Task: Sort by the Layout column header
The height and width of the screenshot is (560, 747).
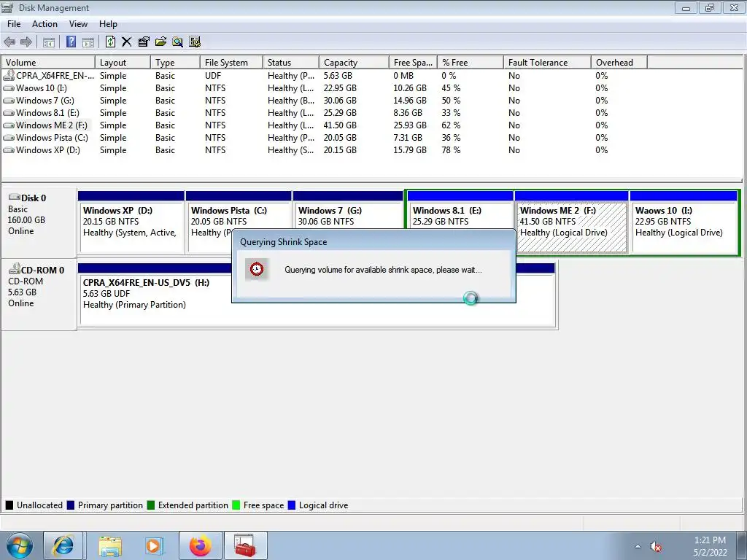Action: coord(123,63)
